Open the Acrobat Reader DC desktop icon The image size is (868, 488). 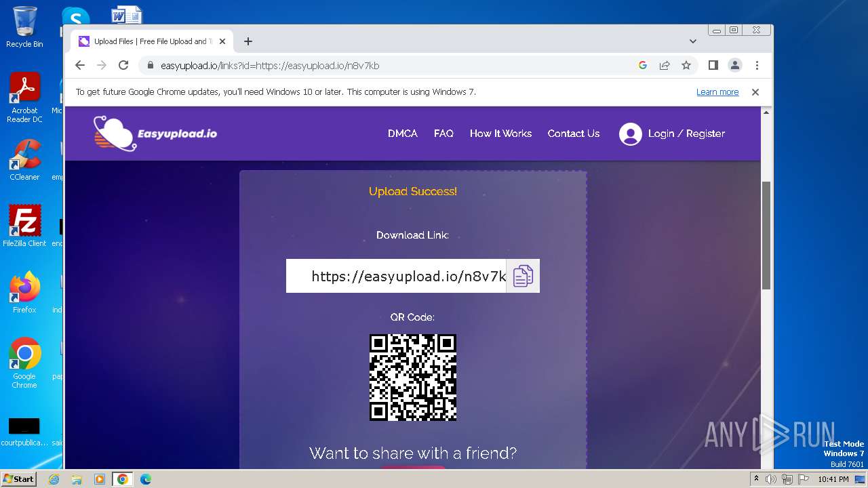click(x=24, y=98)
